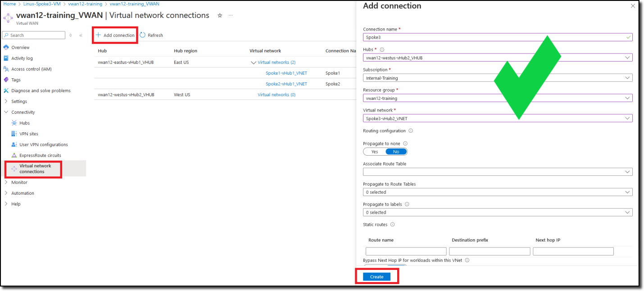
Task: Click the Spoke1 connection name cell
Action: point(333,73)
